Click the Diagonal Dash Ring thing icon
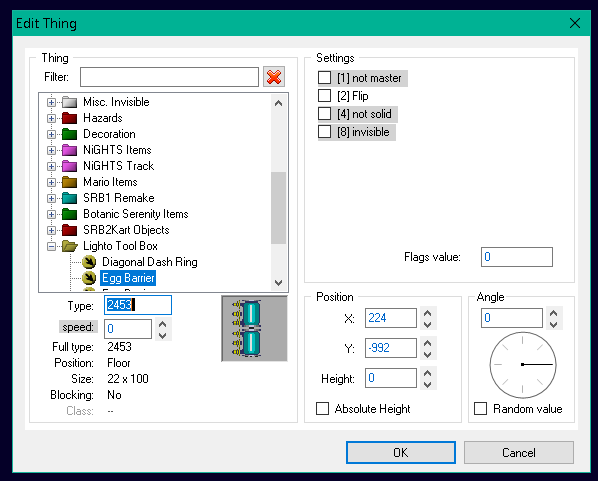This screenshot has width=598, height=481. click(x=89, y=262)
